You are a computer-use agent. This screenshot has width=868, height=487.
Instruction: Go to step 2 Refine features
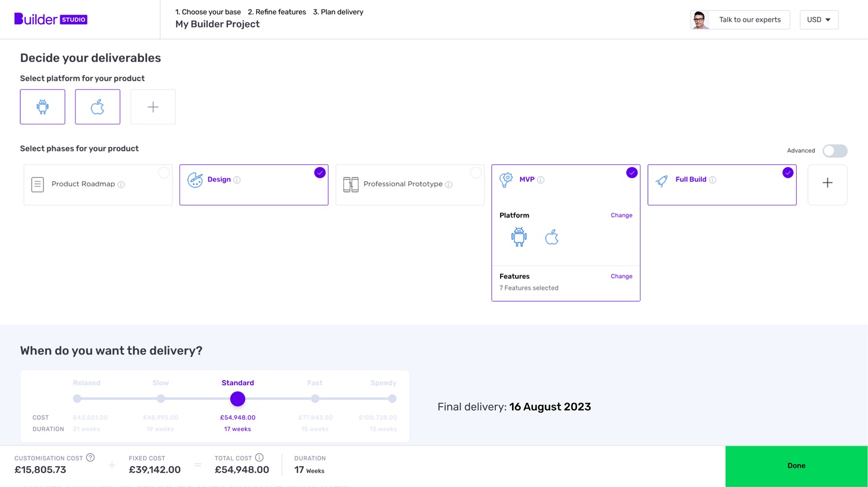277,12
